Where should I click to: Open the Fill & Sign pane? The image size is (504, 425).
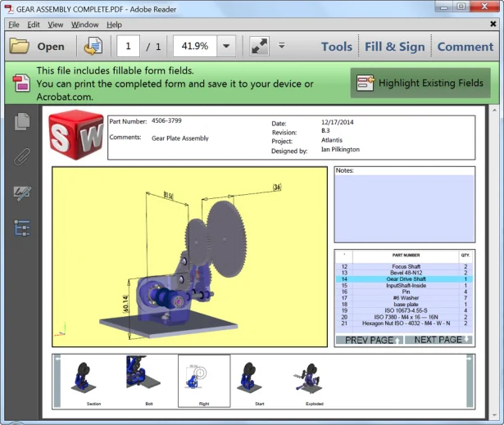pyautogui.click(x=395, y=47)
